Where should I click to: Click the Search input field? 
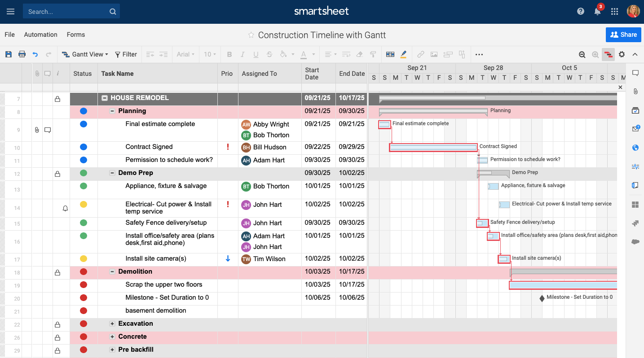66,12
